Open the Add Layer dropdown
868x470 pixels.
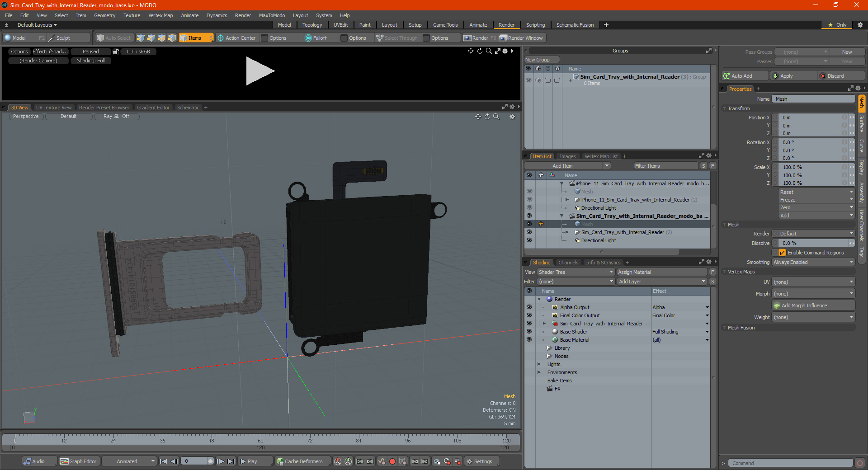(x=662, y=282)
